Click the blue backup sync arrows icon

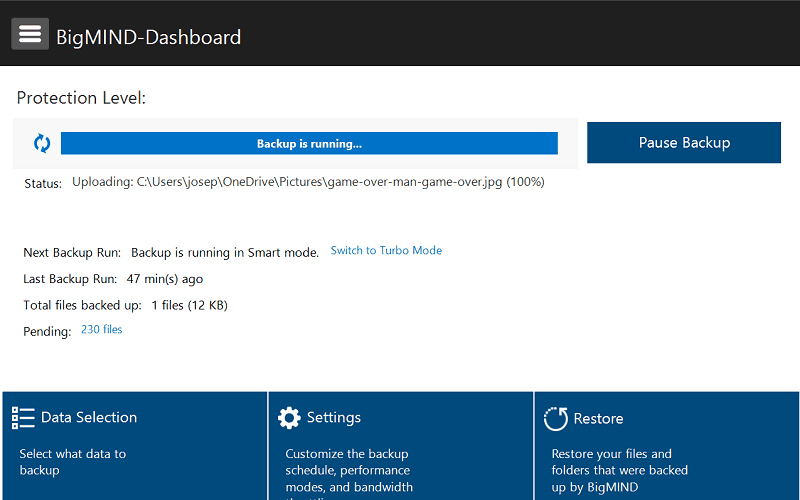[x=42, y=143]
